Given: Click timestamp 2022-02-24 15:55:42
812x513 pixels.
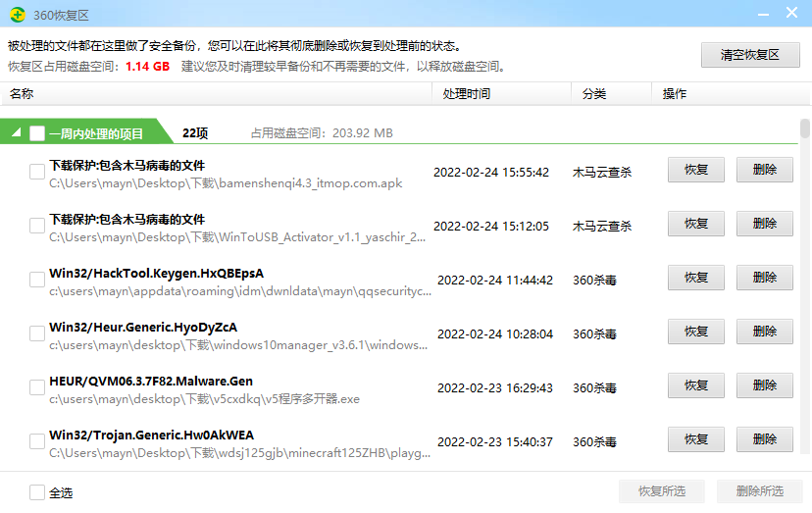Looking at the screenshot, I should (x=491, y=173).
